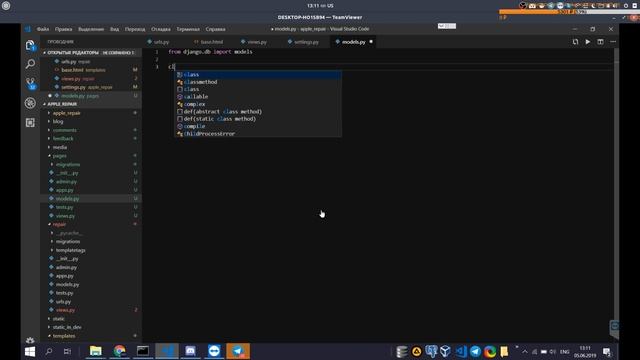Expand the templatetags folder

(71, 250)
